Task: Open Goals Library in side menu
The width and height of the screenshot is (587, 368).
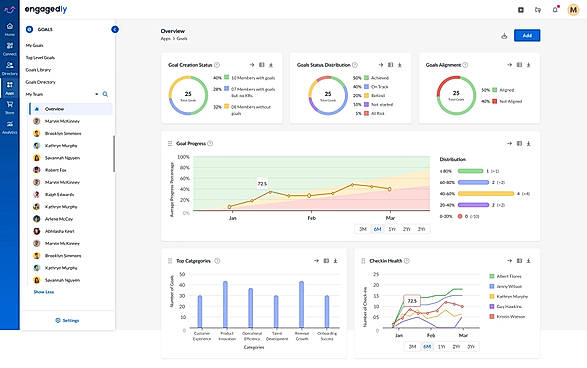Action: [38, 70]
